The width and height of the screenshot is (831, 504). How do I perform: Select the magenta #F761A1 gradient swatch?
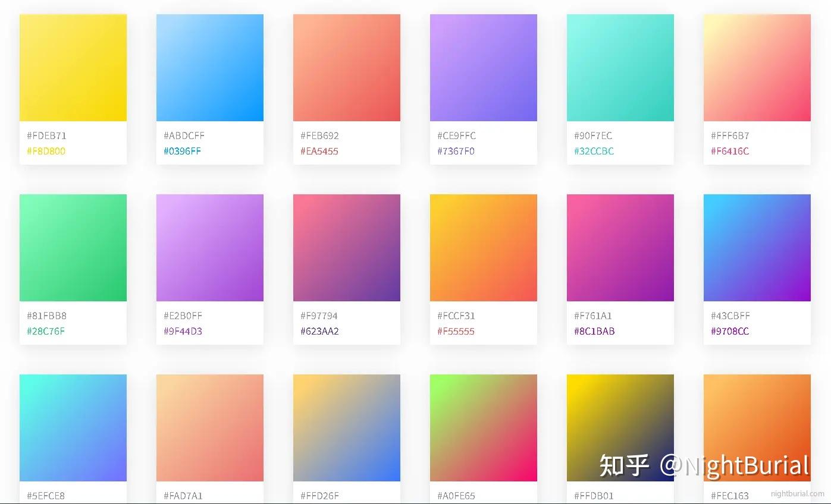(x=620, y=247)
